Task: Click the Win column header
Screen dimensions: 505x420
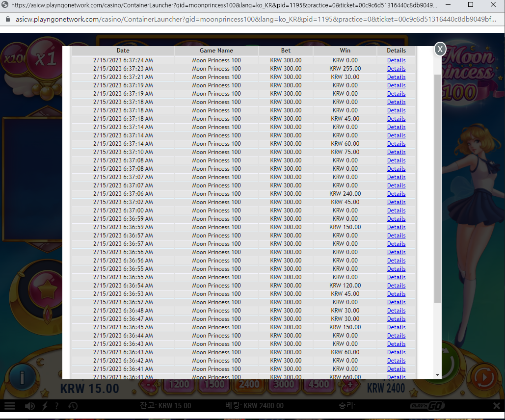Action: [x=345, y=51]
